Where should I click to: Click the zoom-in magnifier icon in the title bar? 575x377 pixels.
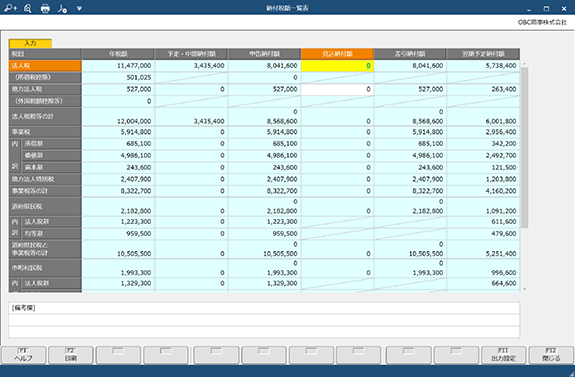[11, 8]
